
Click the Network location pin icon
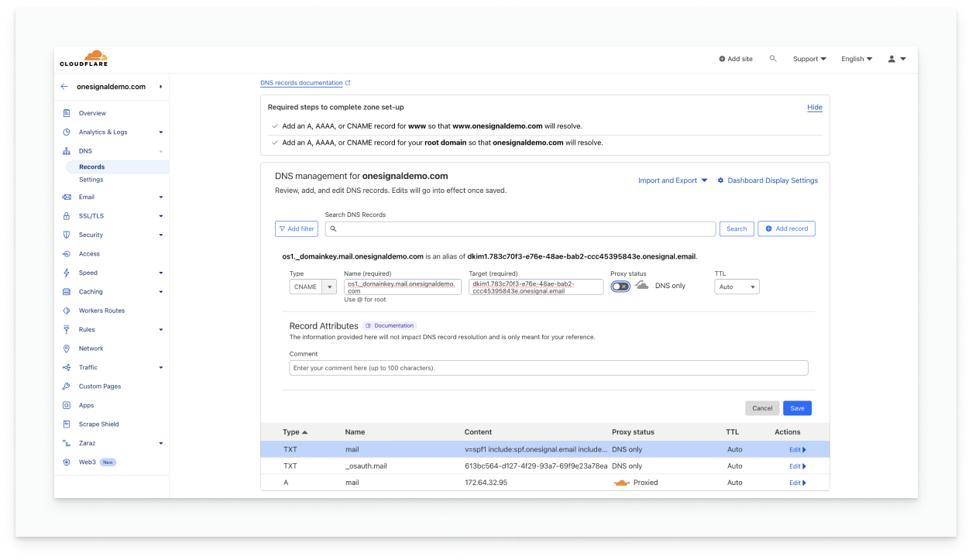(67, 349)
